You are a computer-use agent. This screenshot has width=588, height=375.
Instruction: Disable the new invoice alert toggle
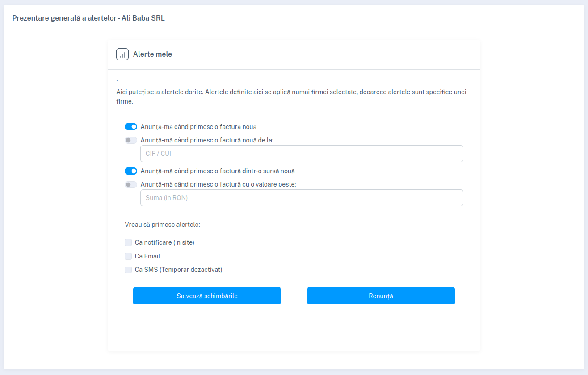131,127
